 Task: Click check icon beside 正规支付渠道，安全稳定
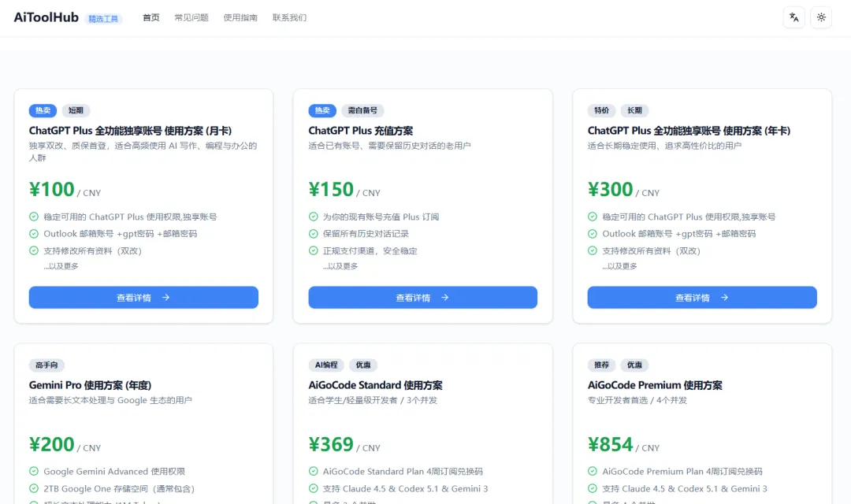313,250
